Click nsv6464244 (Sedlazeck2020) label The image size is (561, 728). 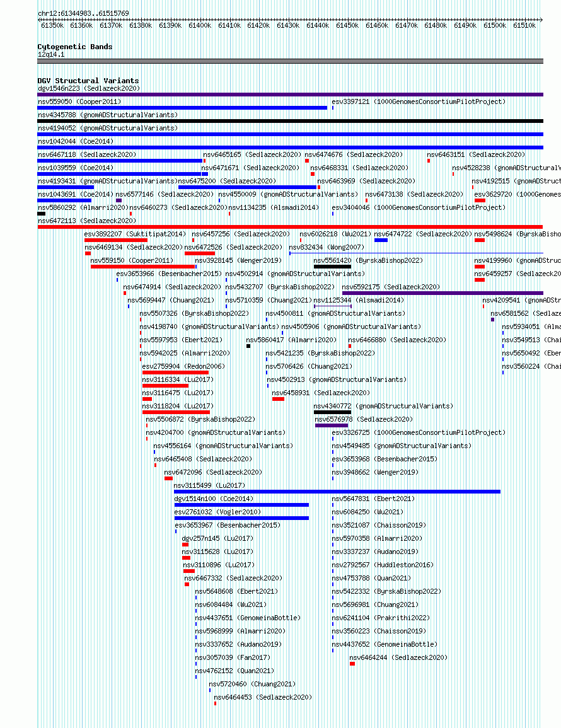(x=398, y=658)
